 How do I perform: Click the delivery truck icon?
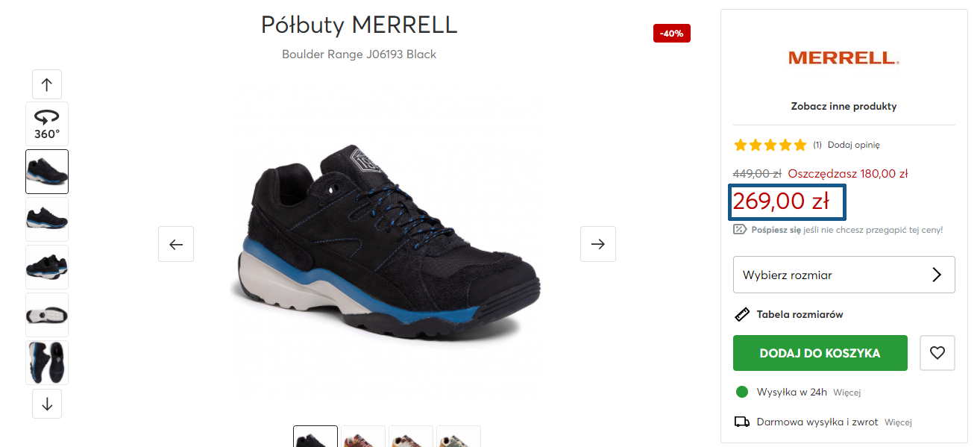pos(742,422)
